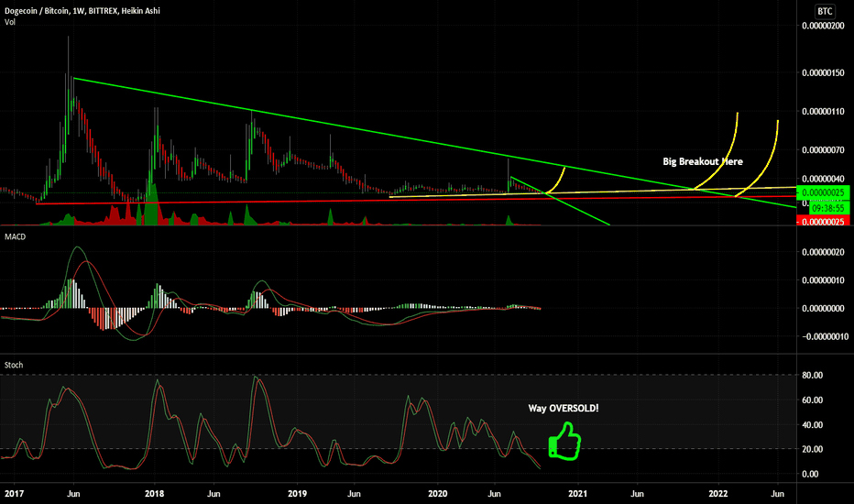Click the 0.00000200 price axis label

(823, 26)
